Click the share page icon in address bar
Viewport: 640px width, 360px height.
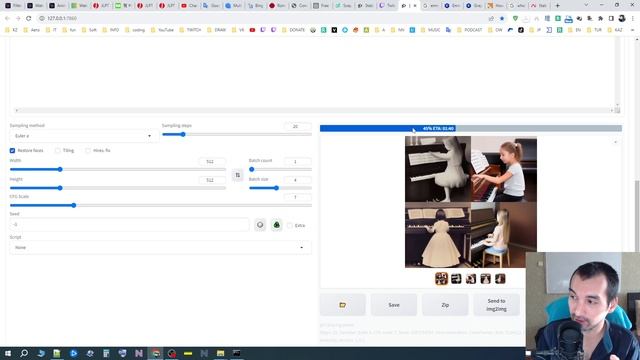[491, 18]
